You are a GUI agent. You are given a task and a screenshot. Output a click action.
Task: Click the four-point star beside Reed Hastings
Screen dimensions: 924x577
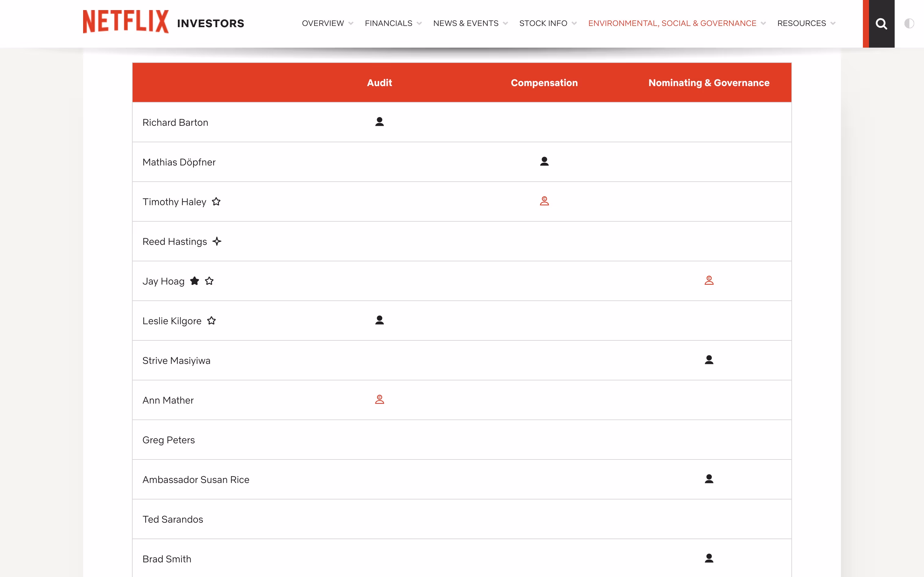point(217,241)
